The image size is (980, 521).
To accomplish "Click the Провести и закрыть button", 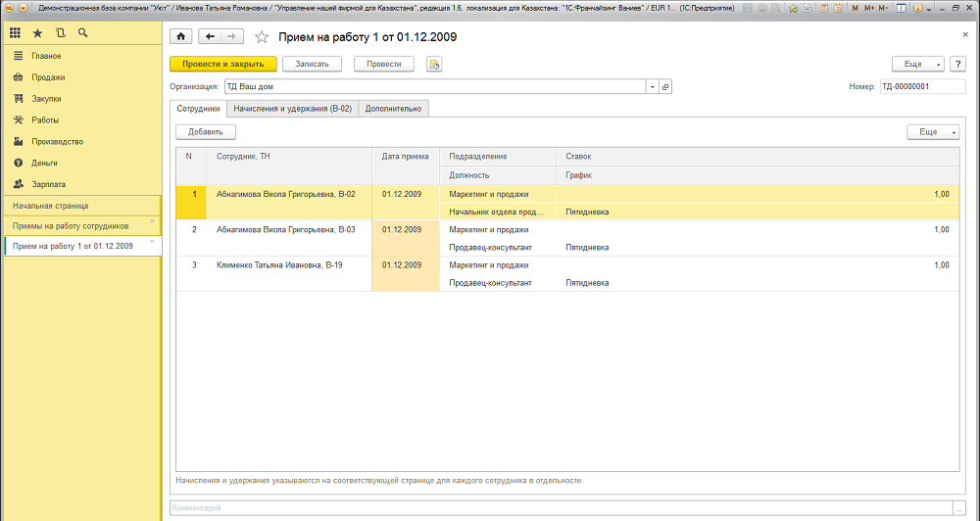I will (222, 64).
